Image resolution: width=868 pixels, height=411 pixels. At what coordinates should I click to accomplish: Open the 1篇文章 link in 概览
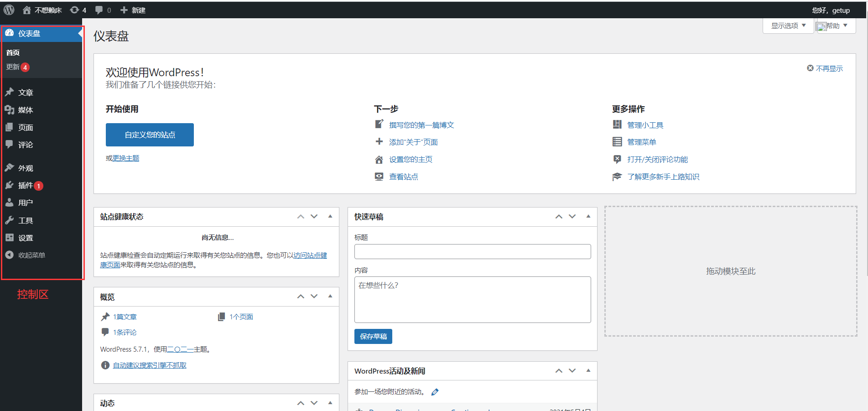(x=125, y=317)
